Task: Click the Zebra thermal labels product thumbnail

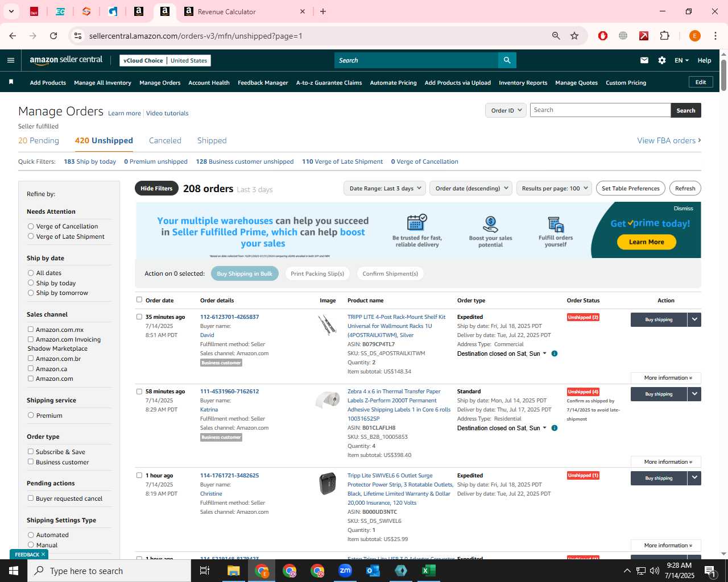Action: pyautogui.click(x=328, y=400)
